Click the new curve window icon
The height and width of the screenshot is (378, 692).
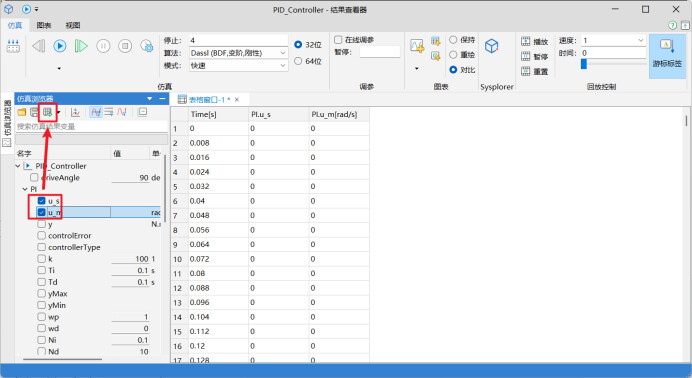point(417,45)
